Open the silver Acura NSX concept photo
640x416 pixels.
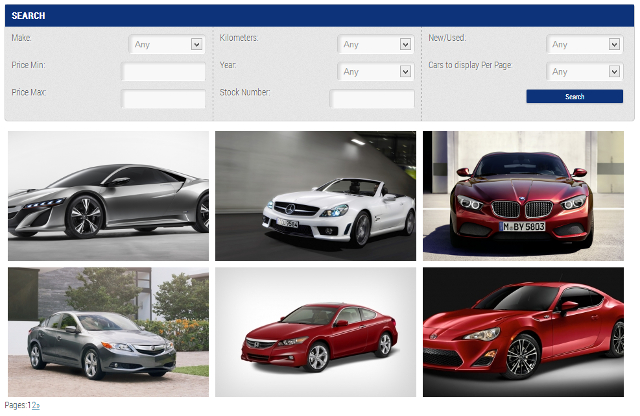[108, 196]
